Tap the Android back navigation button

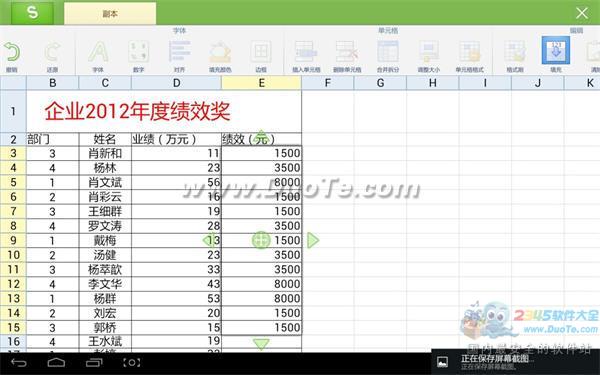click(19, 362)
